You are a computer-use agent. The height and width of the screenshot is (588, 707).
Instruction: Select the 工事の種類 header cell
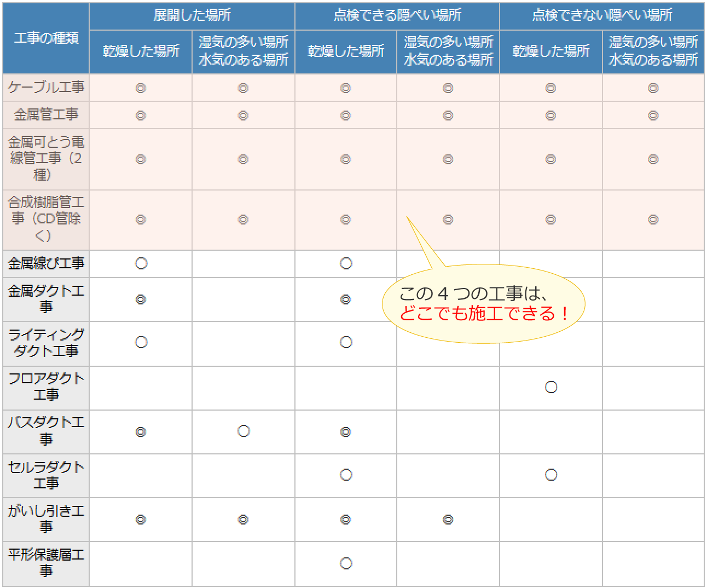46,38
